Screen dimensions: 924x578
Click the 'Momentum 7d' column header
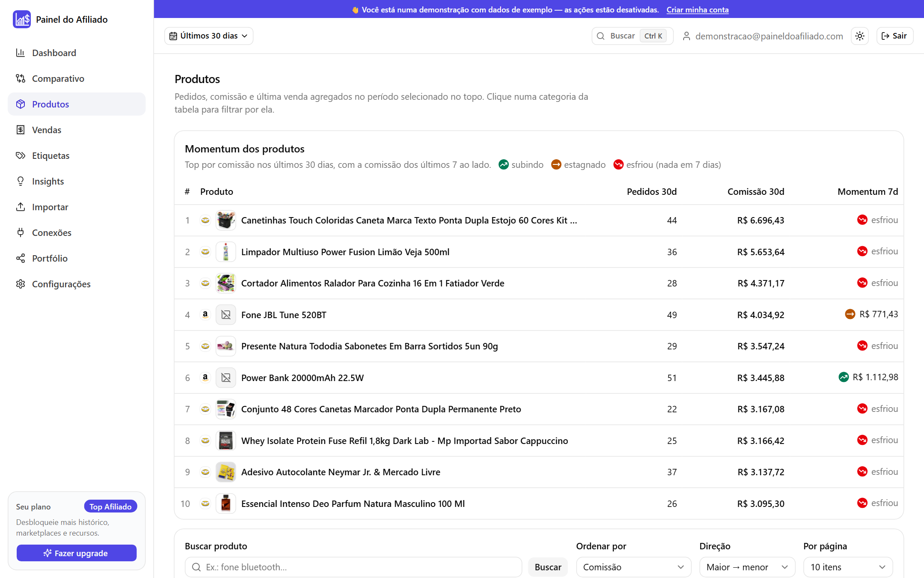[868, 191]
